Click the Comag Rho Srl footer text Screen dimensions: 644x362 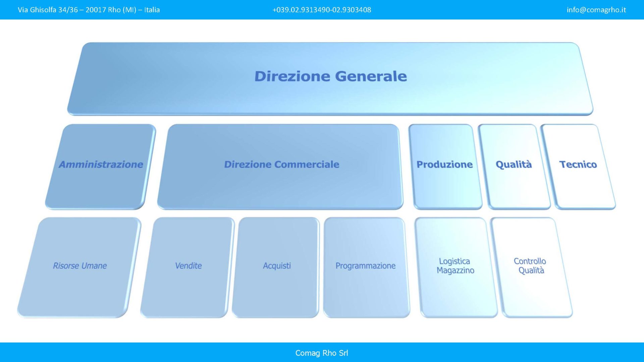click(322, 353)
